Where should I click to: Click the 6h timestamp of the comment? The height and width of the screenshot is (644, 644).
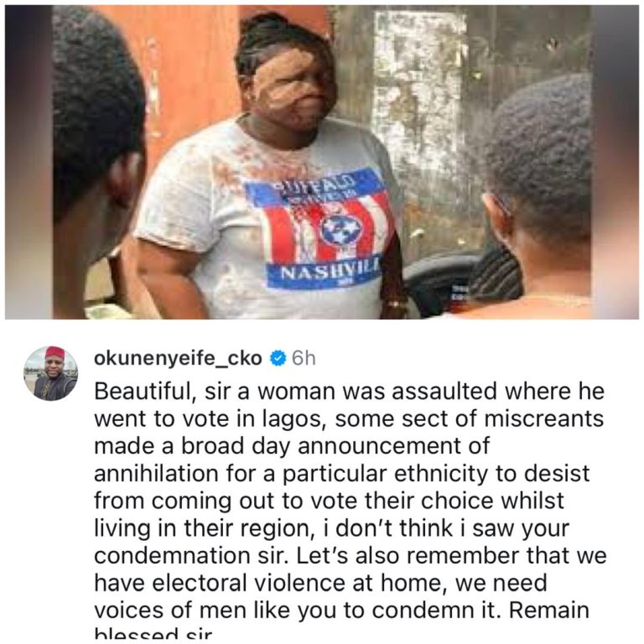pos(304,359)
